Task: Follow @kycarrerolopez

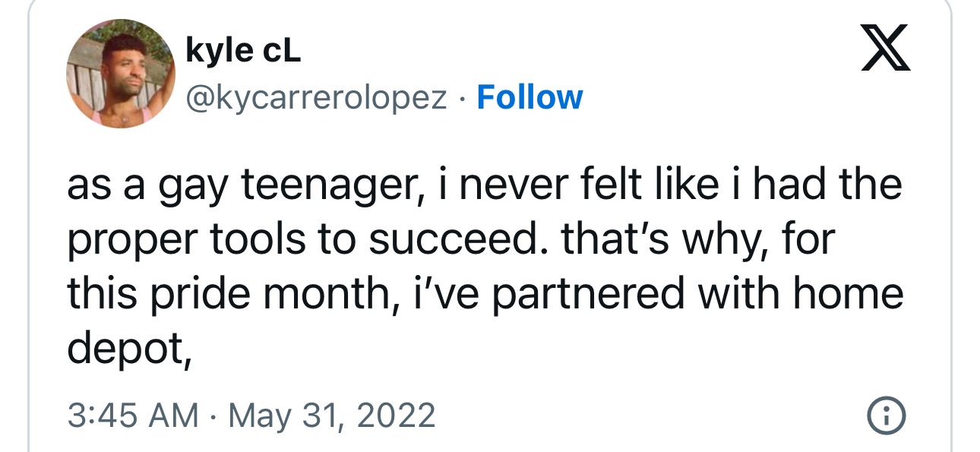Action: [530, 97]
